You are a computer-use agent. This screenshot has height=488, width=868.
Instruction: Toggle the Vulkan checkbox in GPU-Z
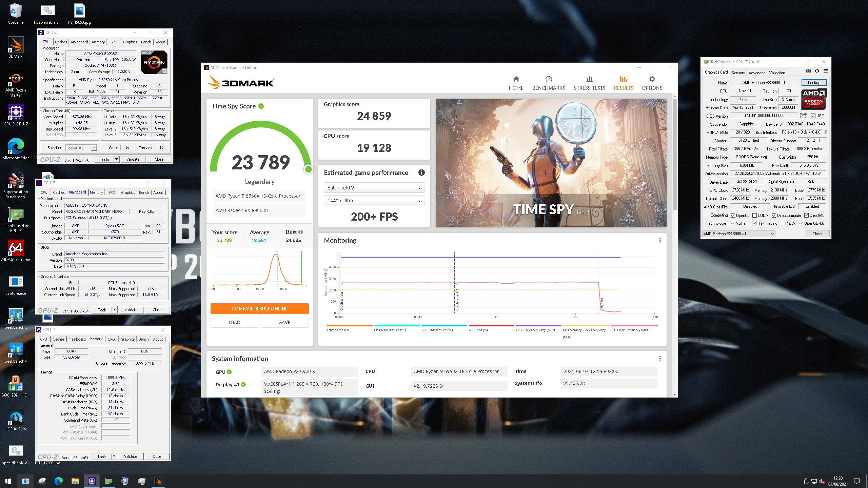[733, 223]
